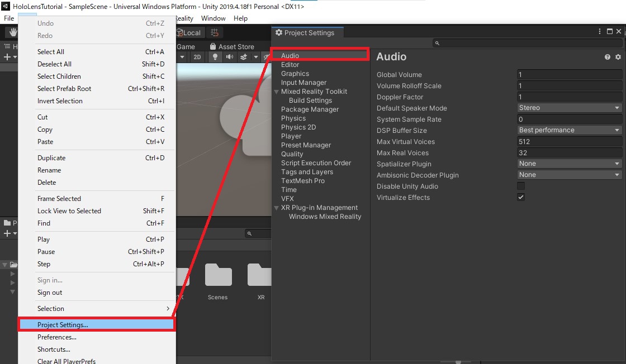Maximize the Project Settings window
The width and height of the screenshot is (626, 364).
[610, 31]
